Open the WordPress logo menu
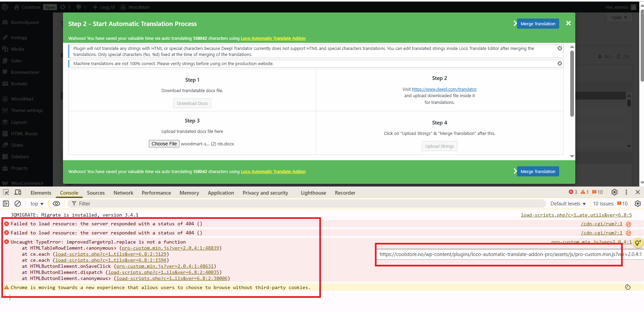This screenshot has height=312, width=644. pos(5,7)
